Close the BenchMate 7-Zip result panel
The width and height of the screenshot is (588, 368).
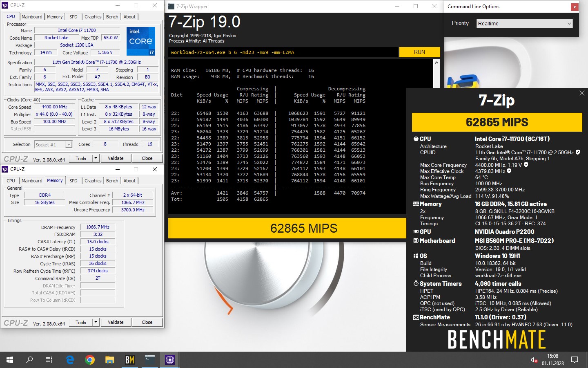[582, 93]
